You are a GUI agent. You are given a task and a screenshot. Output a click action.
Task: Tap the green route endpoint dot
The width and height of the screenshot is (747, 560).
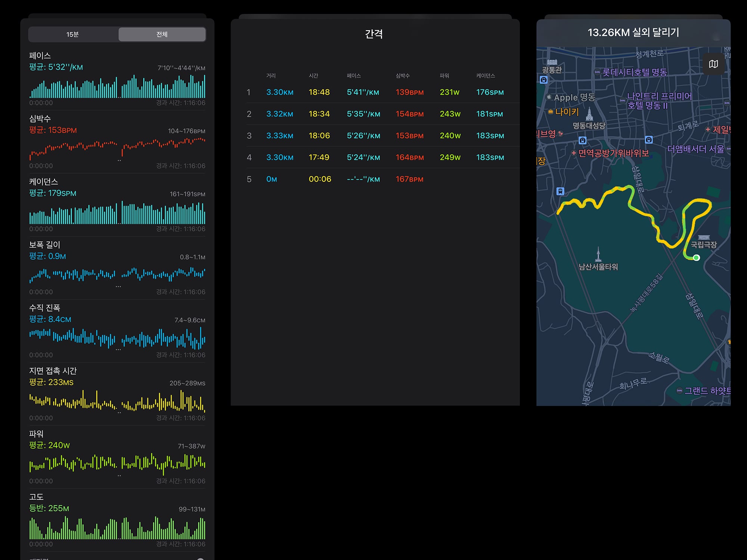696,258
